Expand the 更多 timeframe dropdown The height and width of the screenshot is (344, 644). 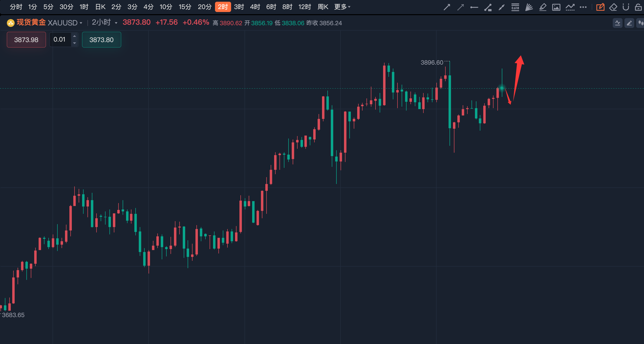pyautogui.click(x=342, y=7)
